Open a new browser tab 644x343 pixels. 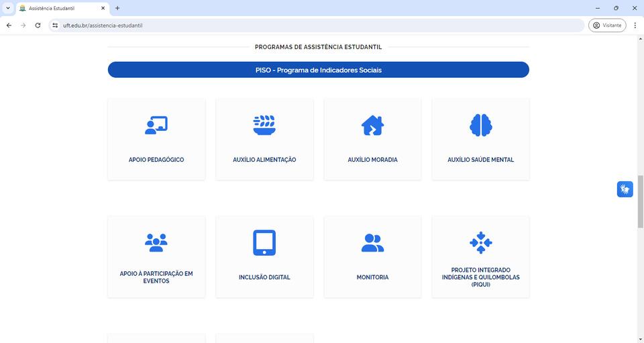click(x=117, y=8)
